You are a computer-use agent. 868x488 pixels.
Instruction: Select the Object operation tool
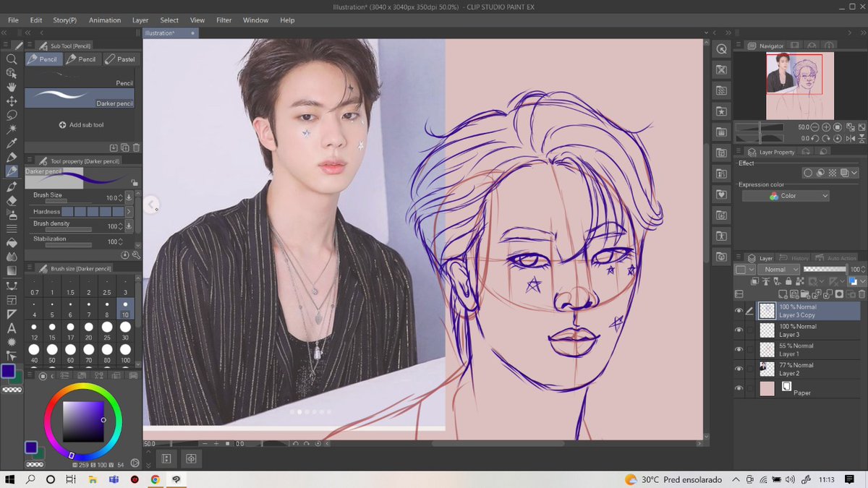click(x=12, y=73)
